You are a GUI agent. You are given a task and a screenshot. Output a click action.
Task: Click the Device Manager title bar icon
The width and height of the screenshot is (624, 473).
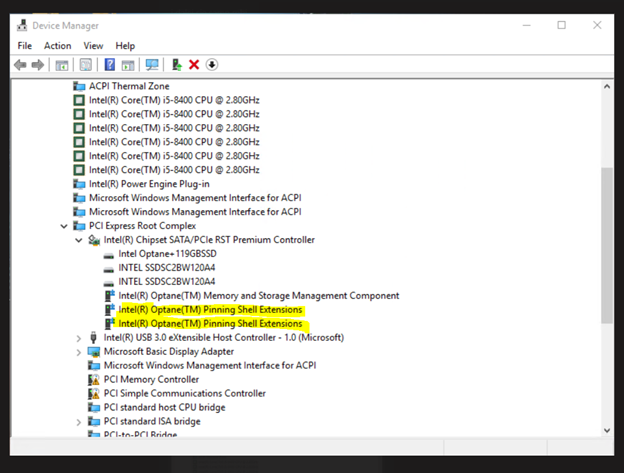22,25
